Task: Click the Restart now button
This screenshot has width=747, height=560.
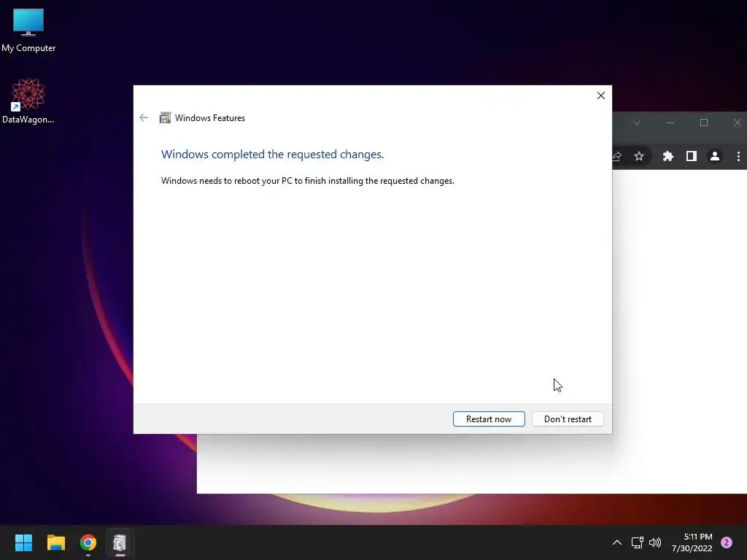Action: (489, 419)
